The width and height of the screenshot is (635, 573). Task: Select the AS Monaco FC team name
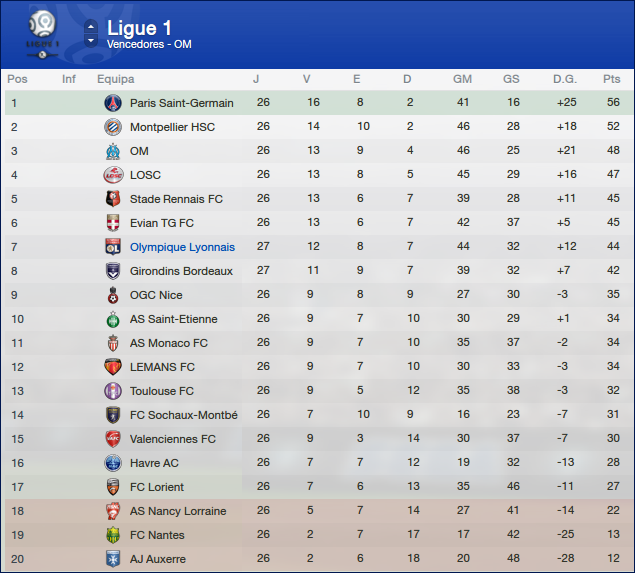click(169, 343)
